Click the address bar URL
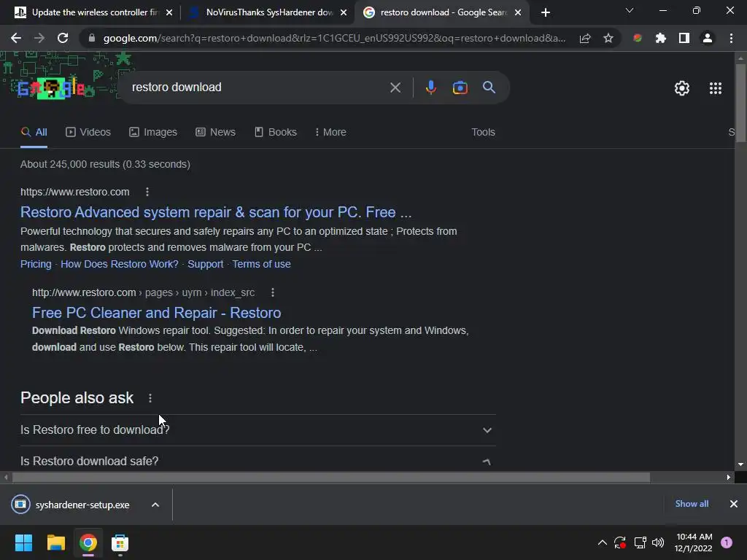 334,38
